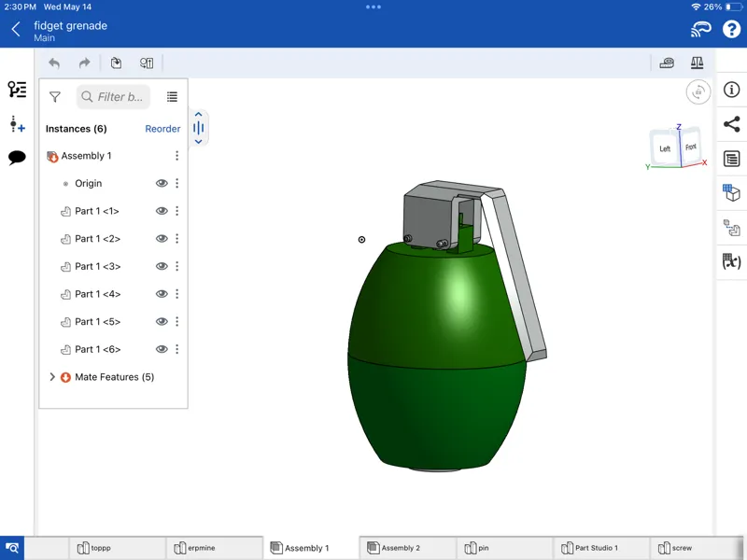Switch to the erpmine tab
The width and height of the screenshot is (747, 560).
214,548
